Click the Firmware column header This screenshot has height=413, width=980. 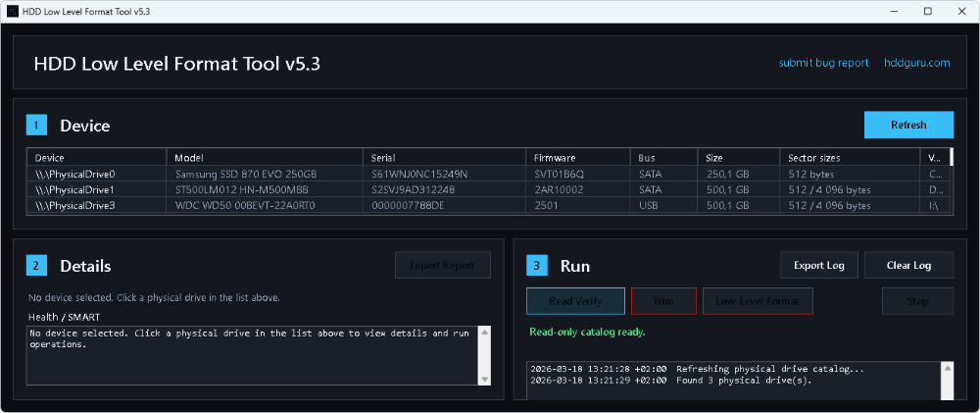pyautogui.click(x=578, y=158)
